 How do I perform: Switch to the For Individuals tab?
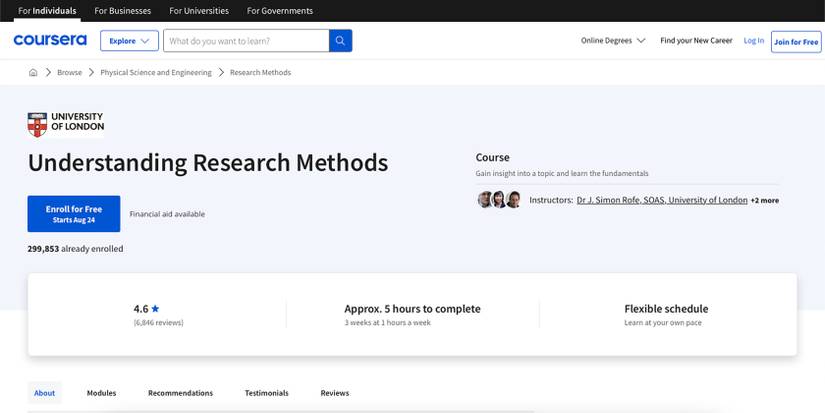tap(47, 11)
